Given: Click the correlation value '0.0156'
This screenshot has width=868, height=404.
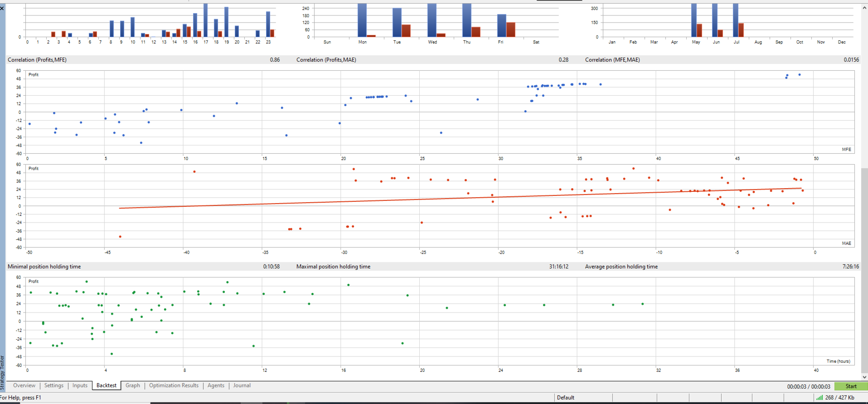Looking at the screenshot, I should [x=851, y=60].
